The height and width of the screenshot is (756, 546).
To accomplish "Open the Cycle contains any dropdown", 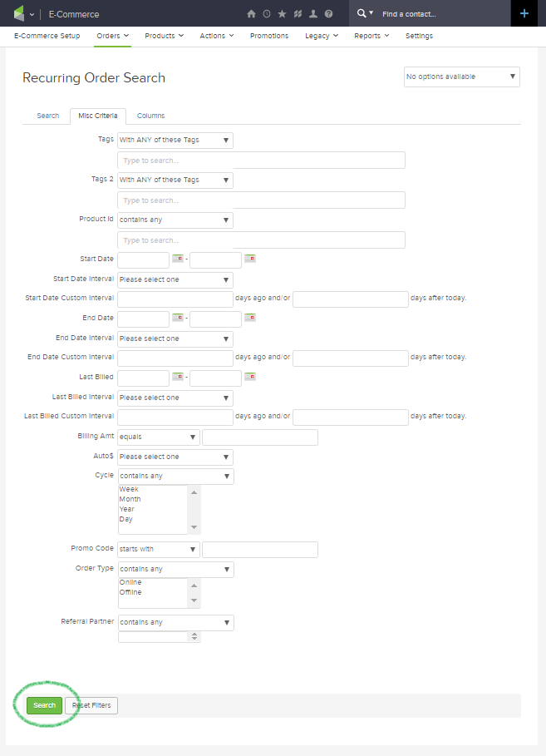I will point(176,477).
